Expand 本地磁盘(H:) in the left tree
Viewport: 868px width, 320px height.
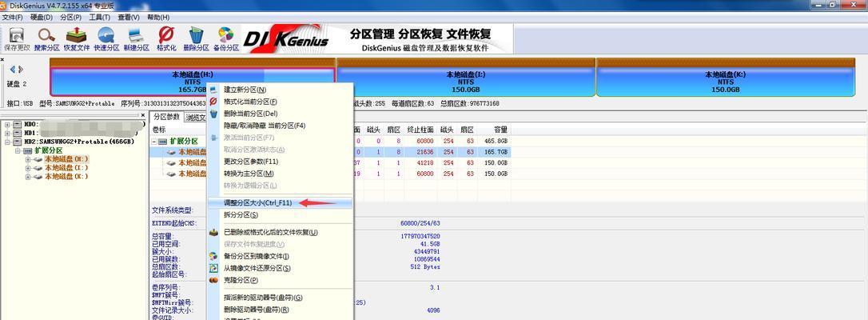pos(28,159)
